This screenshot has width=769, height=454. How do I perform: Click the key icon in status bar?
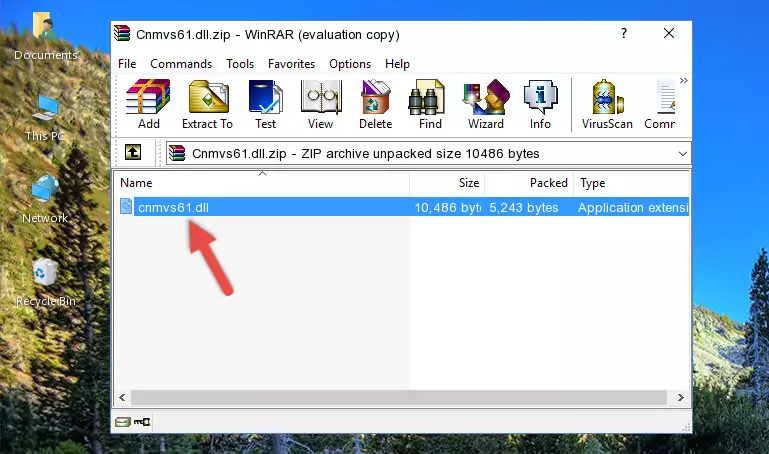coord(142,422)
